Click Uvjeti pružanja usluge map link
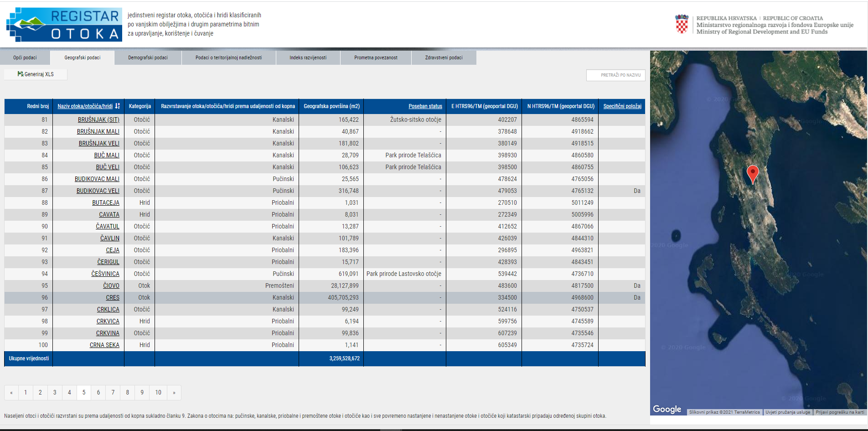 coord(788,412)
